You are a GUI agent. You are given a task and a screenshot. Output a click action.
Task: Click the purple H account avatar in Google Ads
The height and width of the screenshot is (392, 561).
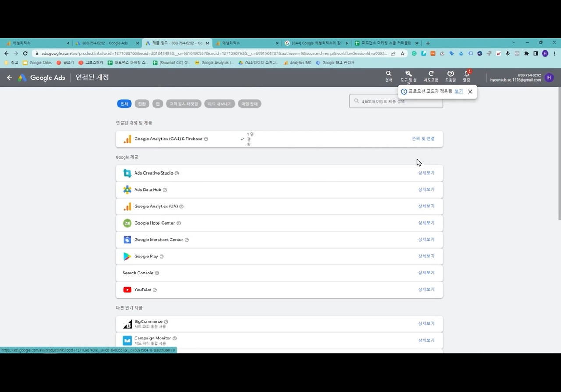click(x=549, y=78)
